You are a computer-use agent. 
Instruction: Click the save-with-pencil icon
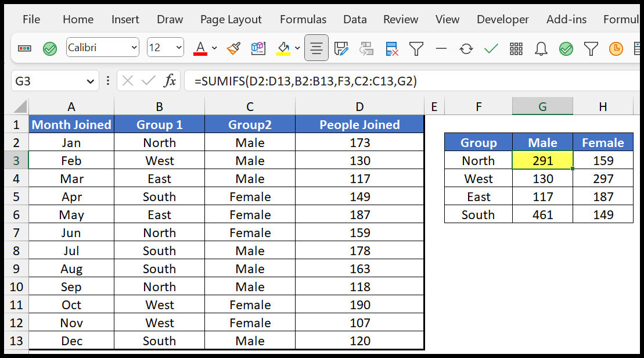[341, 48]
